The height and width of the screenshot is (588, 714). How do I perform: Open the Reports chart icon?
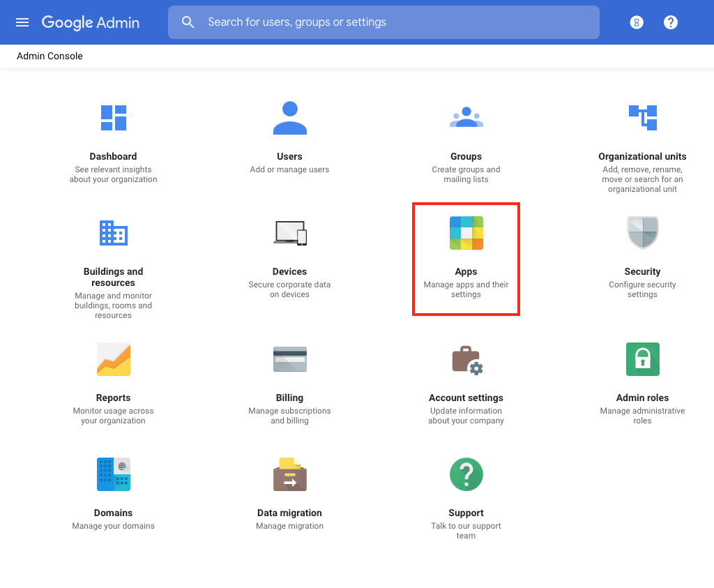(x=114, y=359)
